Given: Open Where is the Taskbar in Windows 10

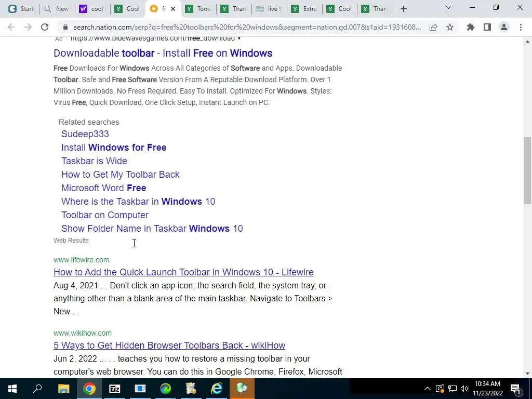Looking at the screenshot, I should (x=138, y=202).
